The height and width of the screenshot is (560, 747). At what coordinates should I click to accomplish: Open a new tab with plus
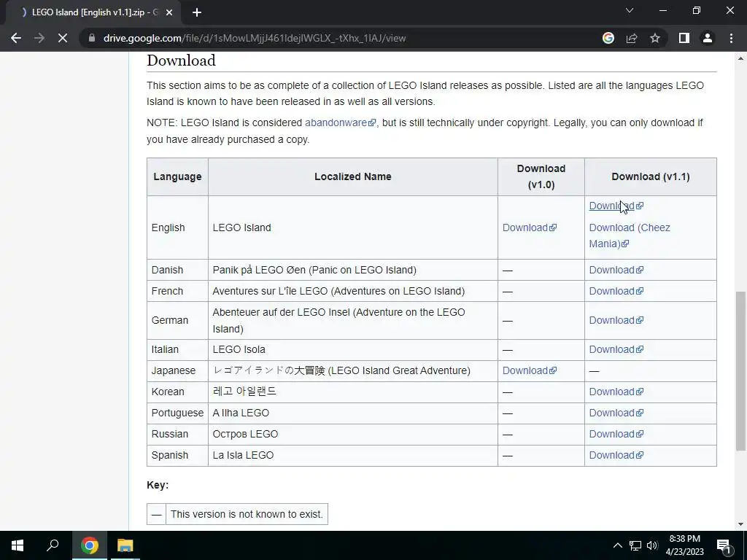197,12
